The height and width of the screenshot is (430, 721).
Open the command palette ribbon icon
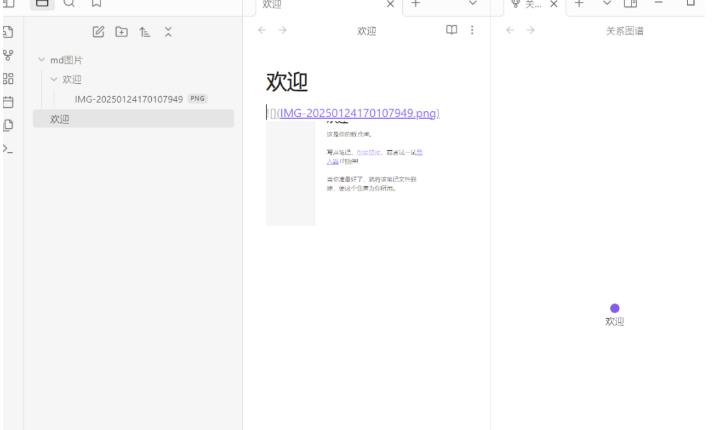8,149
